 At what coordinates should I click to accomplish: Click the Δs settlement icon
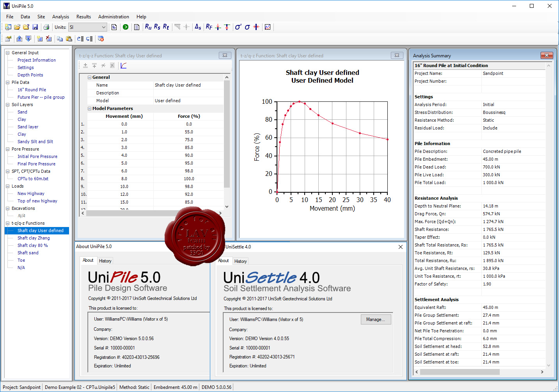tap(198, 27)
